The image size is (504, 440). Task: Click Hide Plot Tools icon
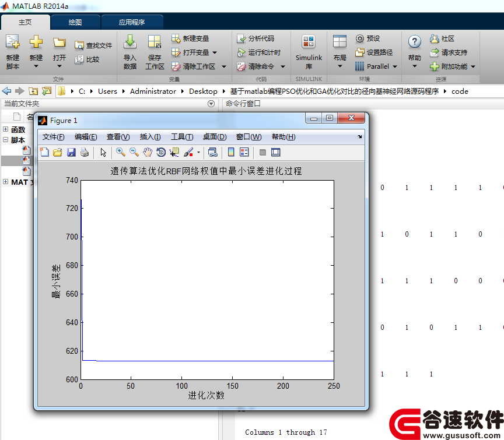[262, 152]
